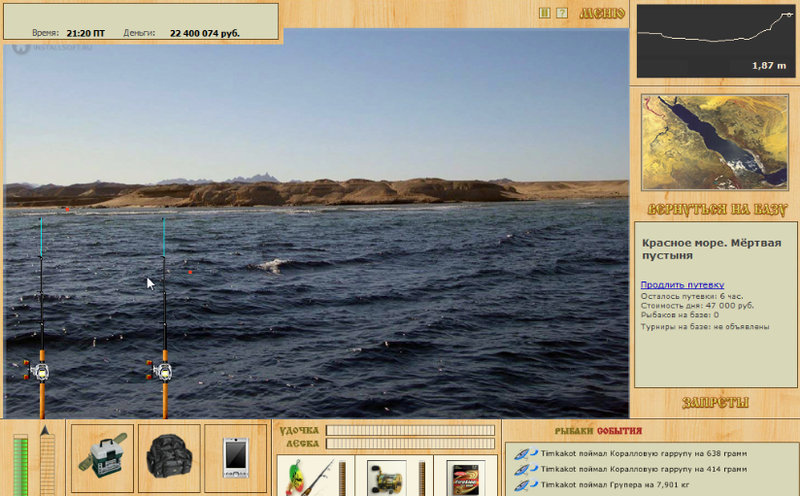This screenshot has height=496, width=800.
Task: Click the depth reading 1,87 m
Action: coord(769,65)
